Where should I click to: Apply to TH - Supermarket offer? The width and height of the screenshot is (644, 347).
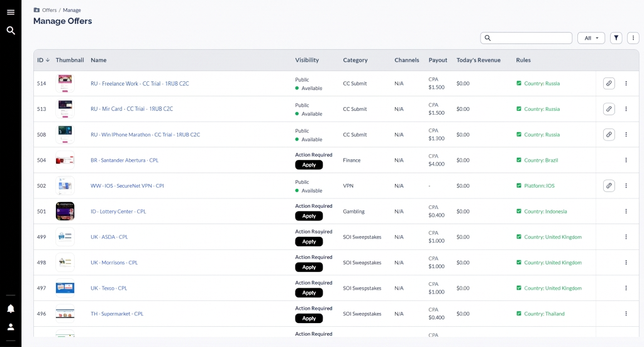point(309,318)
